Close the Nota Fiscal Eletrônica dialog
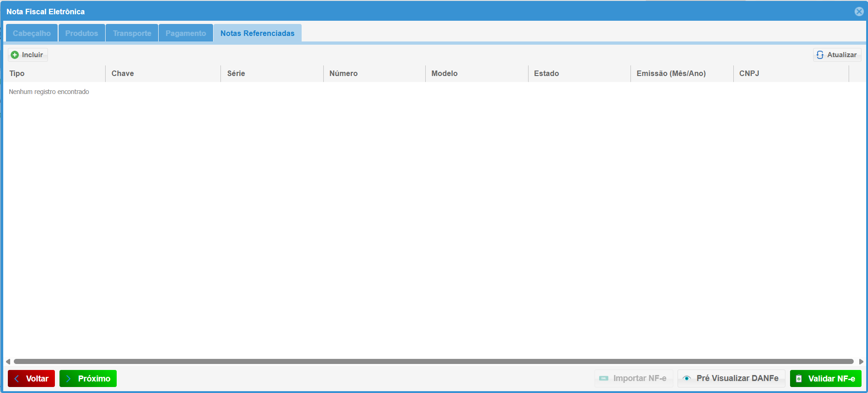This screenshot has width=868, height=393. click(x=859, y=12)
